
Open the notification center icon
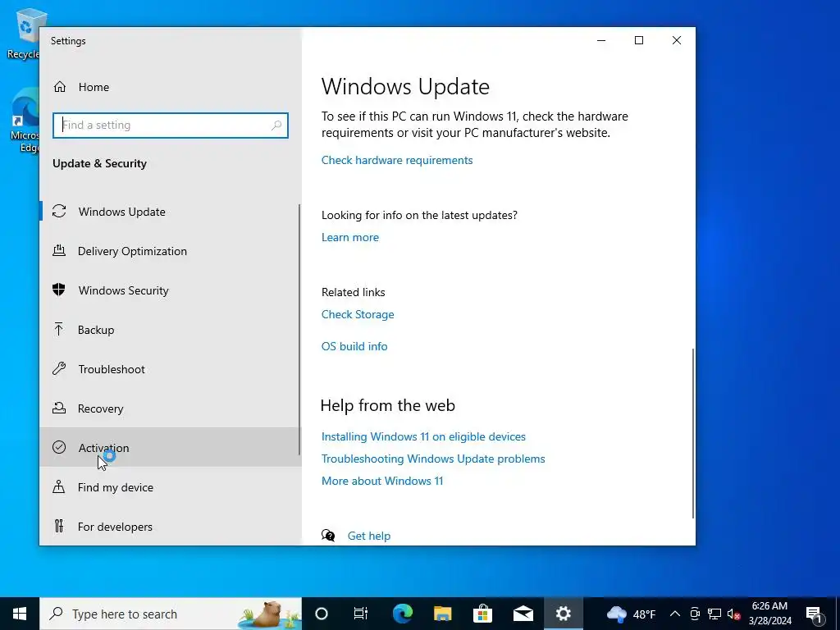(815, 614)
